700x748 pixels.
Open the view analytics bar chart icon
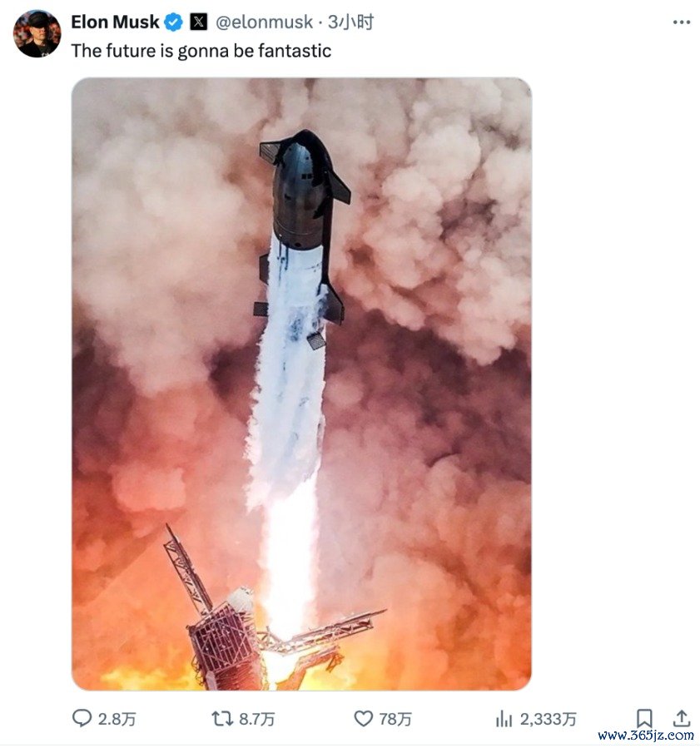pyautogui.click(x=504, y=719)
